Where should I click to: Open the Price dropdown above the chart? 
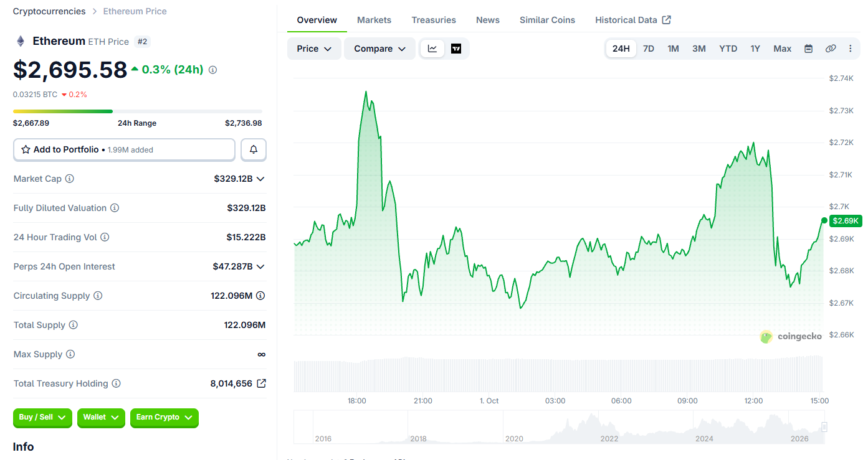(314, 49)
